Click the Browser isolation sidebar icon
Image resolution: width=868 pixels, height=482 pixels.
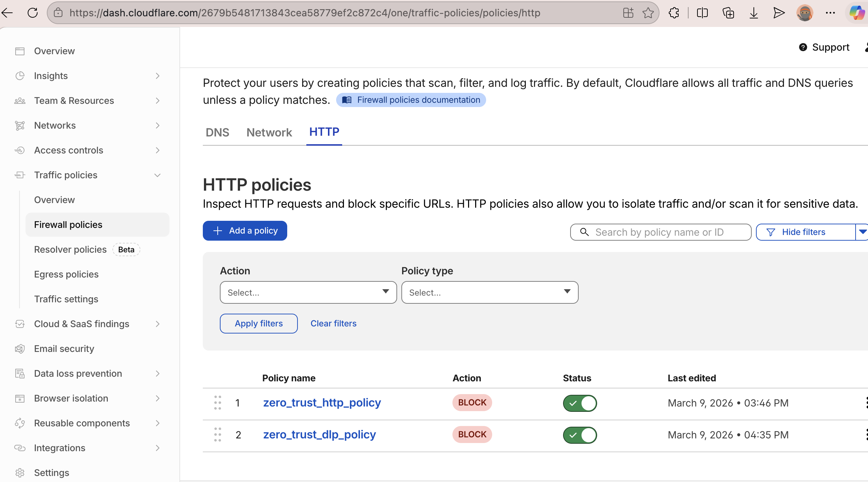(x=20, y=398)
